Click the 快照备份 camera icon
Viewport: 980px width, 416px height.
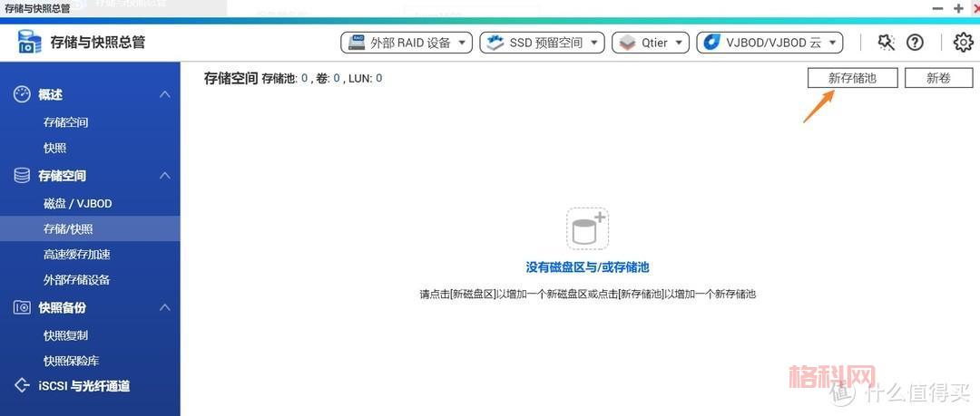pyautogui.click(x=22, y=307)
